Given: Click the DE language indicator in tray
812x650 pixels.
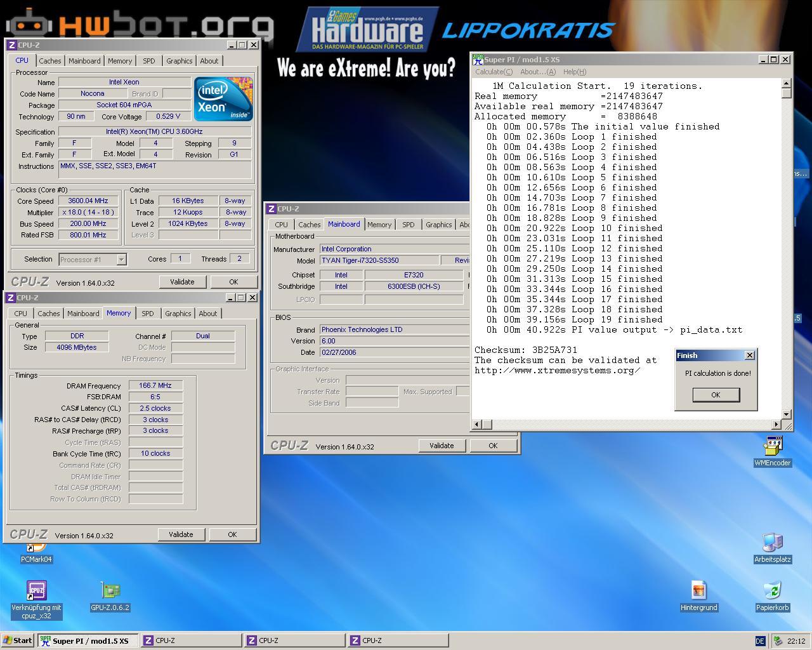Looking at the screenshot, I should pyautogui.click(x=760, y=641).
